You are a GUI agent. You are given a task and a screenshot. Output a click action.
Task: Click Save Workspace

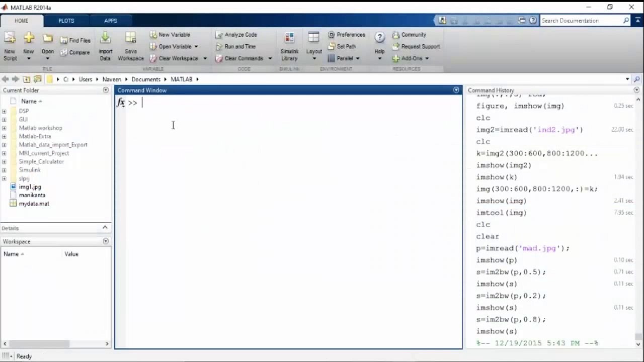[131, 46]
